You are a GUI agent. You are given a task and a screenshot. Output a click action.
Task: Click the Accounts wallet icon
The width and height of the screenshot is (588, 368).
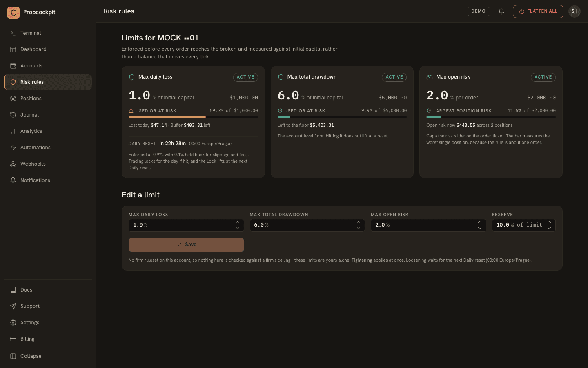point(13,66)
